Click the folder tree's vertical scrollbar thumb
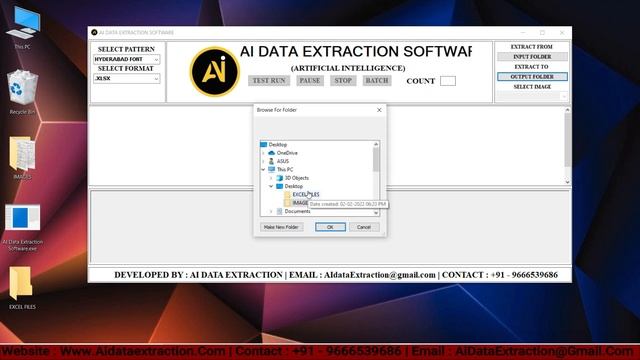 [x=376, y=160]
